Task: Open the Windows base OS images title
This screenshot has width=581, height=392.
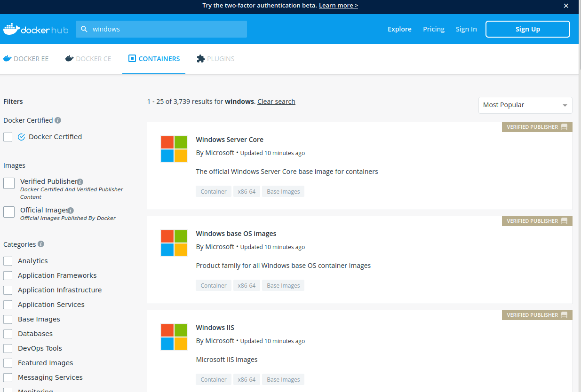Action: (236, 234)
